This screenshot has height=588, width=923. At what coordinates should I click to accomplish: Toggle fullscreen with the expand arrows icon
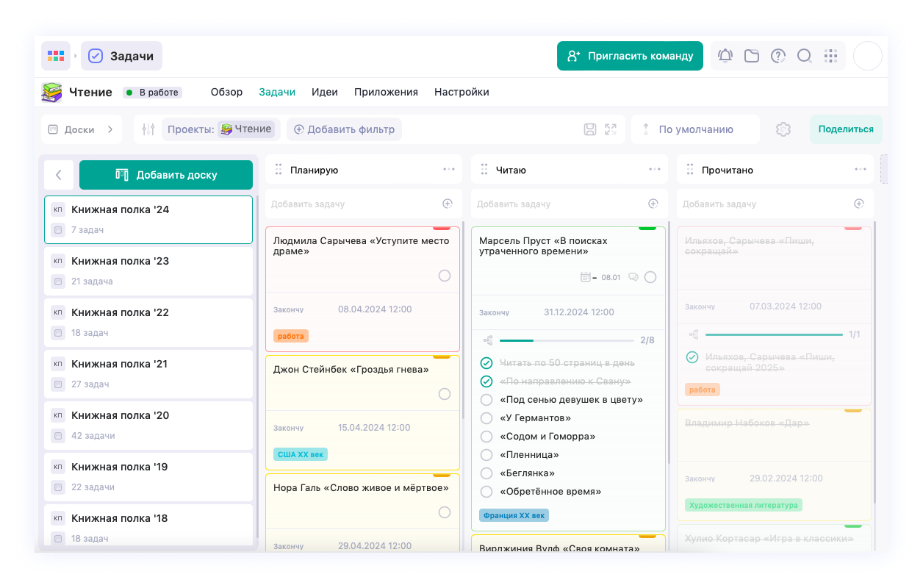tap(611, 129)
